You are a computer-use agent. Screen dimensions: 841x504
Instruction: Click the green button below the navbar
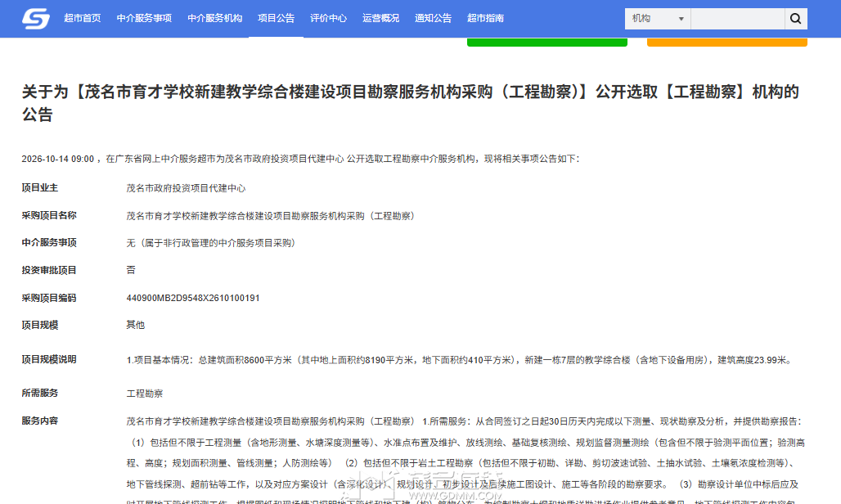click(x=547, y=42)
